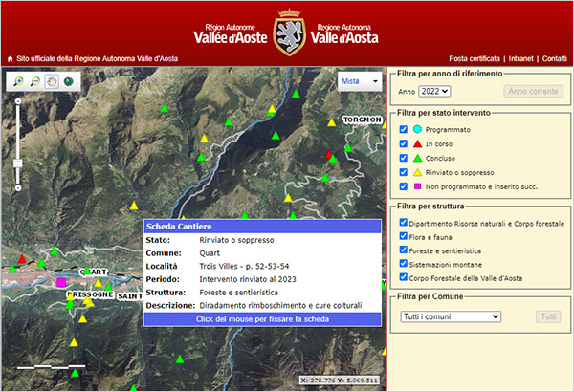Image resolution: width=574 pixels, height=392 pixels.
Task: Click the home icon beside Sito ufficiale
Action: pyautogui.click(x=10, y=59)
